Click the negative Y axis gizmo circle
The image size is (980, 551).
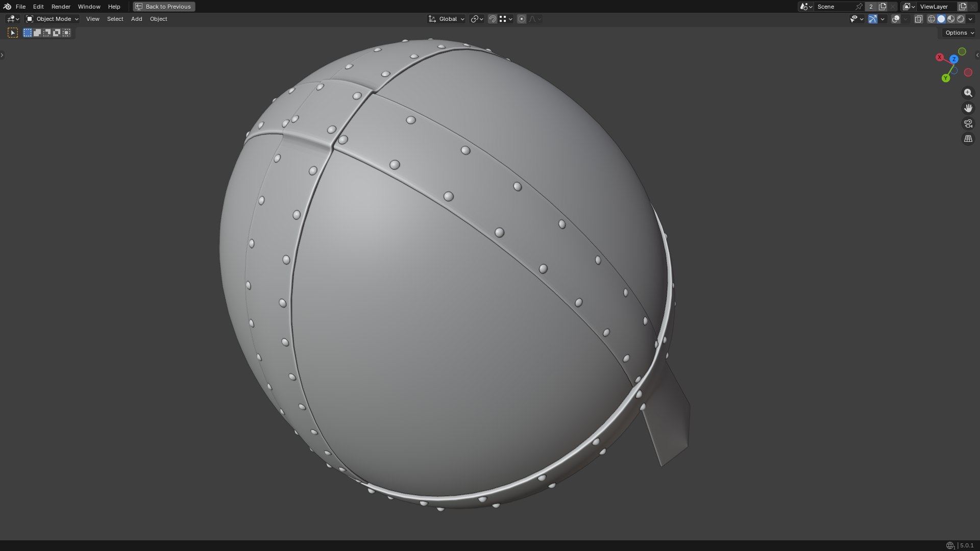pyautogui.click(x=962, y=52)
